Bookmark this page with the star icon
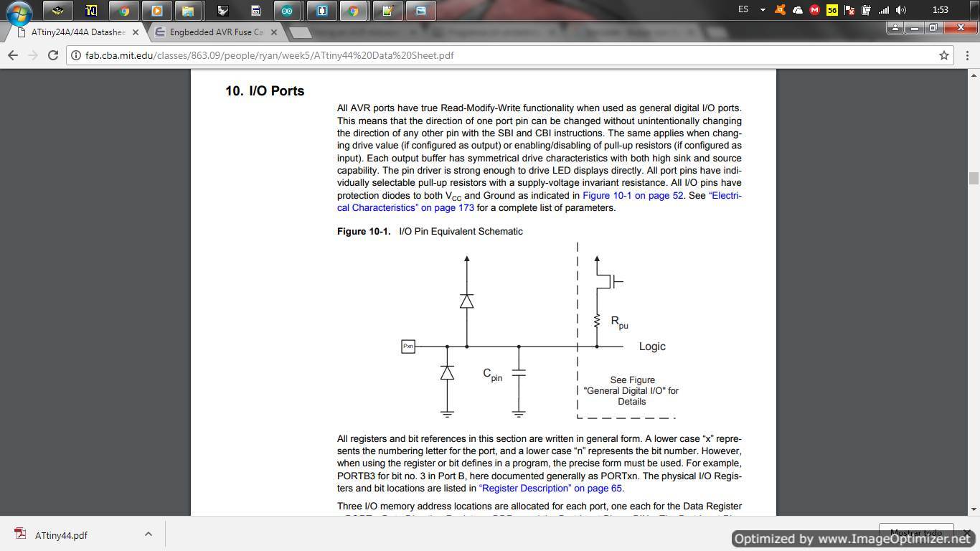The height and width of the screenshot is (551, 980). (944, 55)
